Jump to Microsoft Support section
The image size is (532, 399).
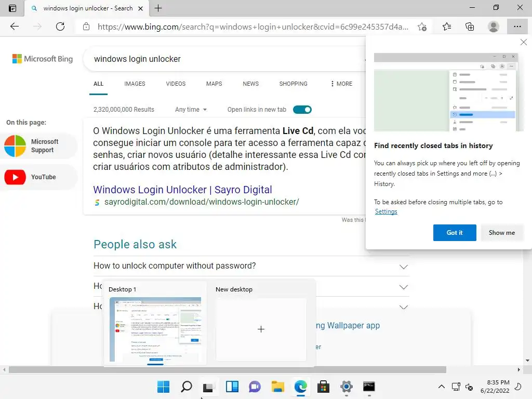point(39,146)
